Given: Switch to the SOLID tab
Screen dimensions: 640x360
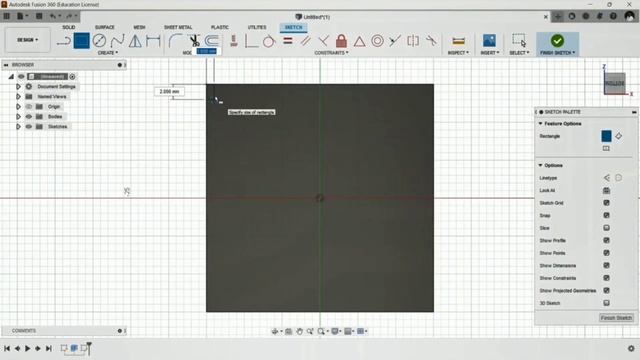Looking at the screenshot, I should [69, 27].
